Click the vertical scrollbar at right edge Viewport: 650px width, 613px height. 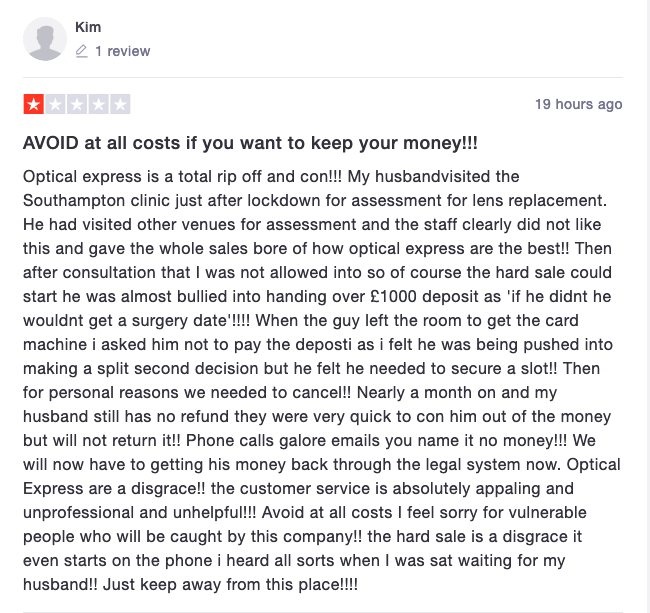[x=647, y=307]
